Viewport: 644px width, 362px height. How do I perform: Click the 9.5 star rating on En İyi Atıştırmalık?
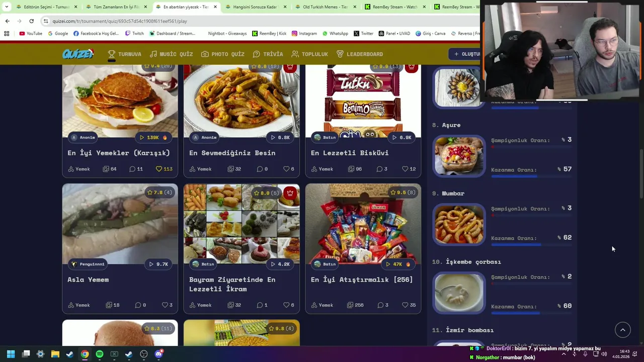click(403, 193)
